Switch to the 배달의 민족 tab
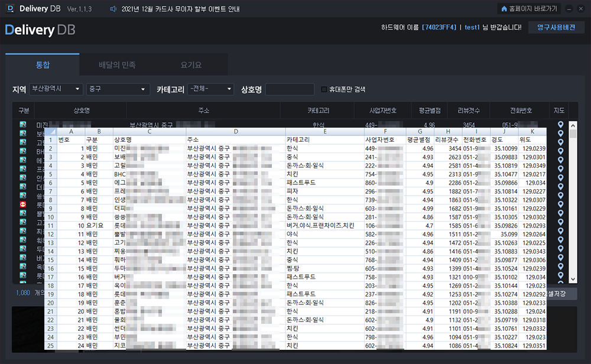 (x=117, y=65)
